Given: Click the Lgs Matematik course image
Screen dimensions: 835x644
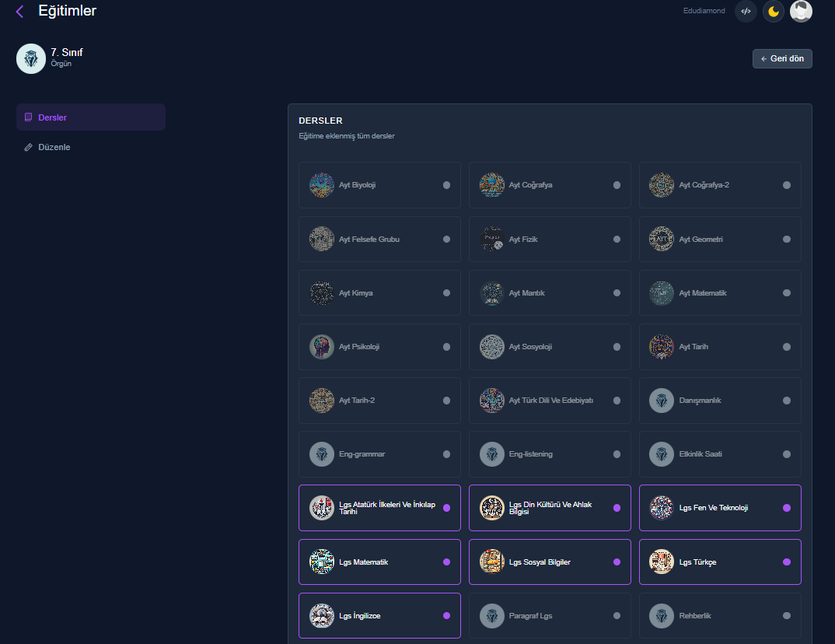Looking at the screenshot, I should [x=322, y=562].
